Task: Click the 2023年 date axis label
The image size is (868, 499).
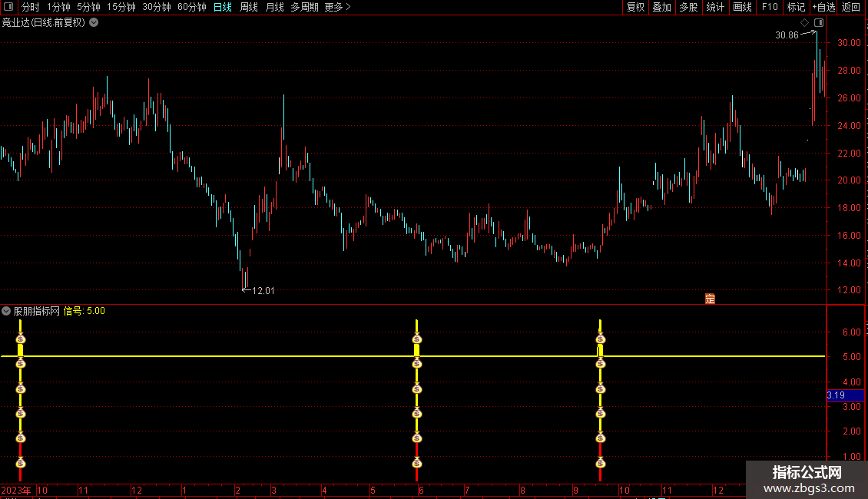Action: 16,490
